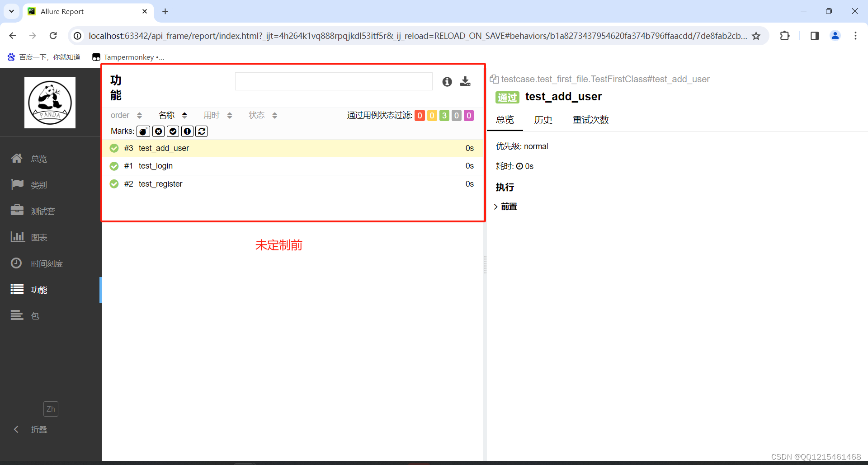
Task: Go forward in browser history
Action: [33, 36]
